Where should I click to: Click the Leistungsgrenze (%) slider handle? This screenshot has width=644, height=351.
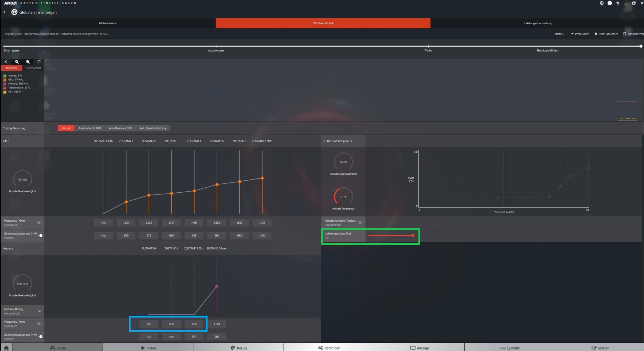413,235
